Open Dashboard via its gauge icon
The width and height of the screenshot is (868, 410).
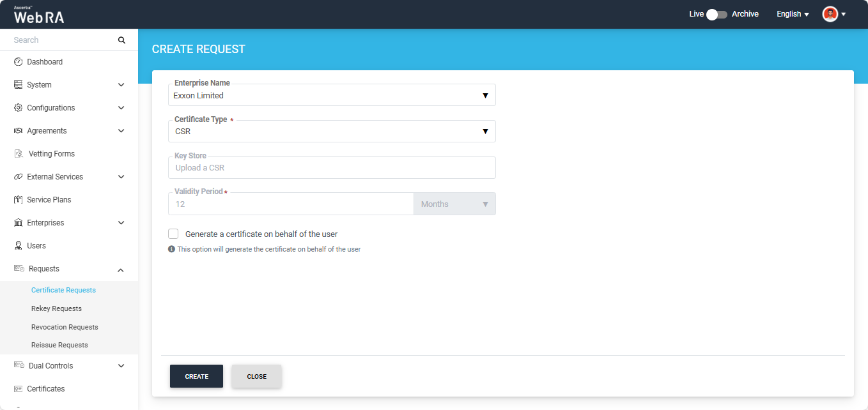[18, 62]
